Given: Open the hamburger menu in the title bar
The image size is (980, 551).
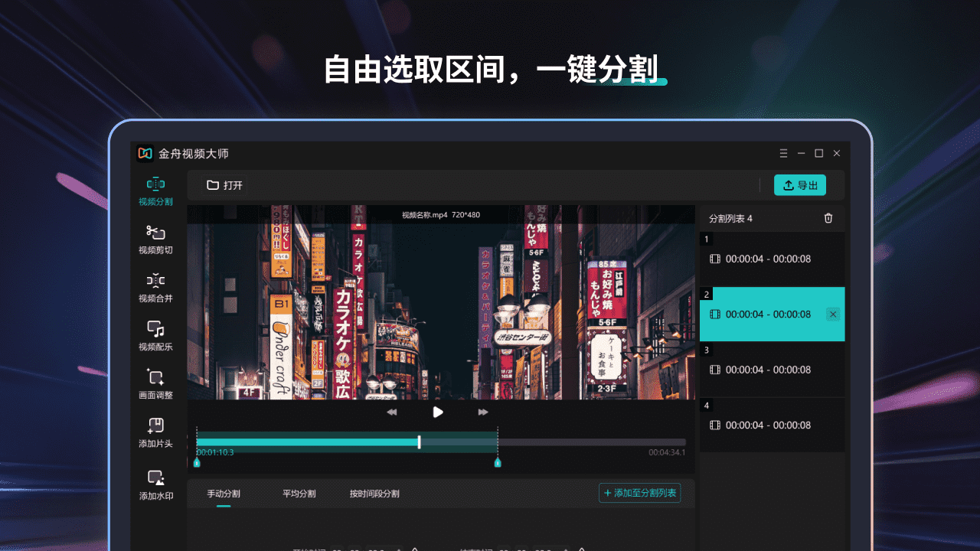Looking at the screenshot, I should click(x=783, y=153).
